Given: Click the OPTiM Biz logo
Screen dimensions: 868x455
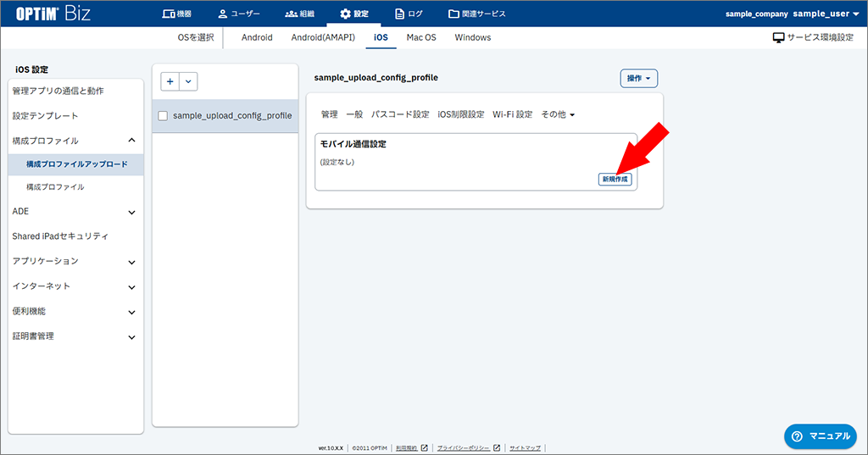Looking at the screenshot, I should 53,14.
